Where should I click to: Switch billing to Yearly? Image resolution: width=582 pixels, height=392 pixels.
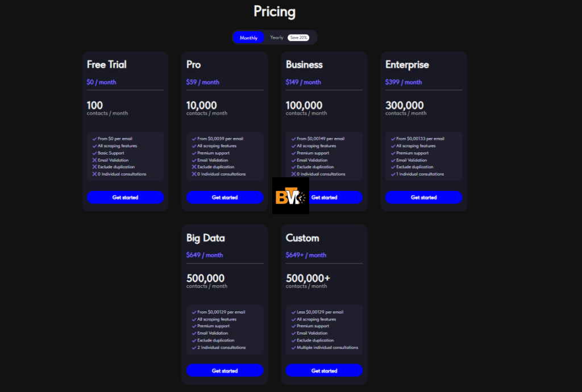(277, 37)
